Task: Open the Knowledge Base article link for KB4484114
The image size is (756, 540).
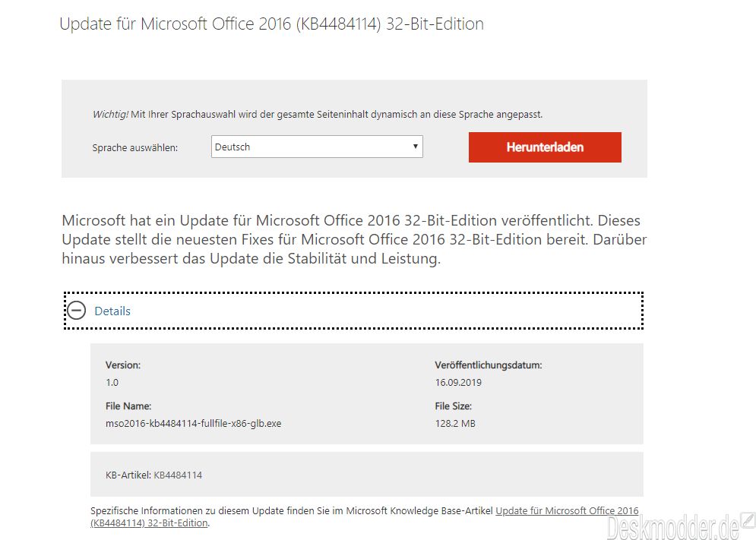Action: click(x=566, y=511)
